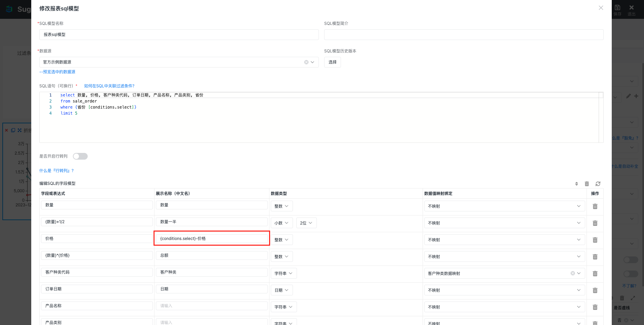Click the 数量一半 display name field
644x325 pixels.
[x=212, y=222]
